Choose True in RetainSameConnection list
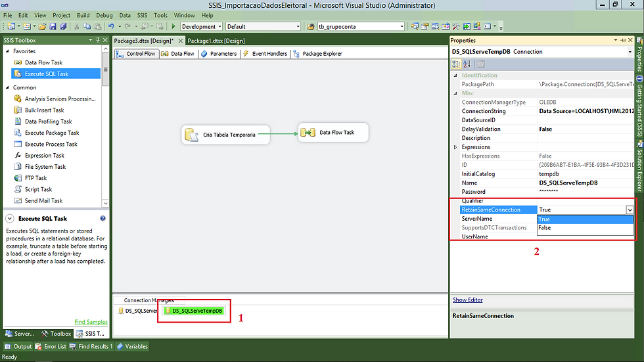 pos(586,219)
